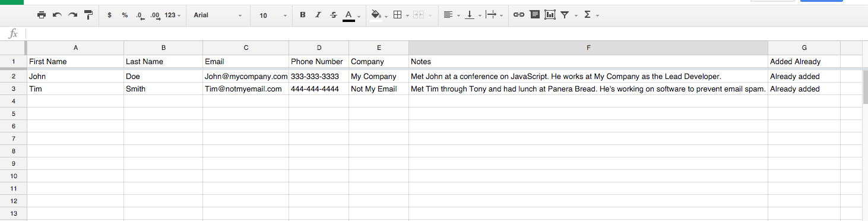This screenshot has height=221, width=868.
Task: Select row 2 header
Action: (13, 77)
